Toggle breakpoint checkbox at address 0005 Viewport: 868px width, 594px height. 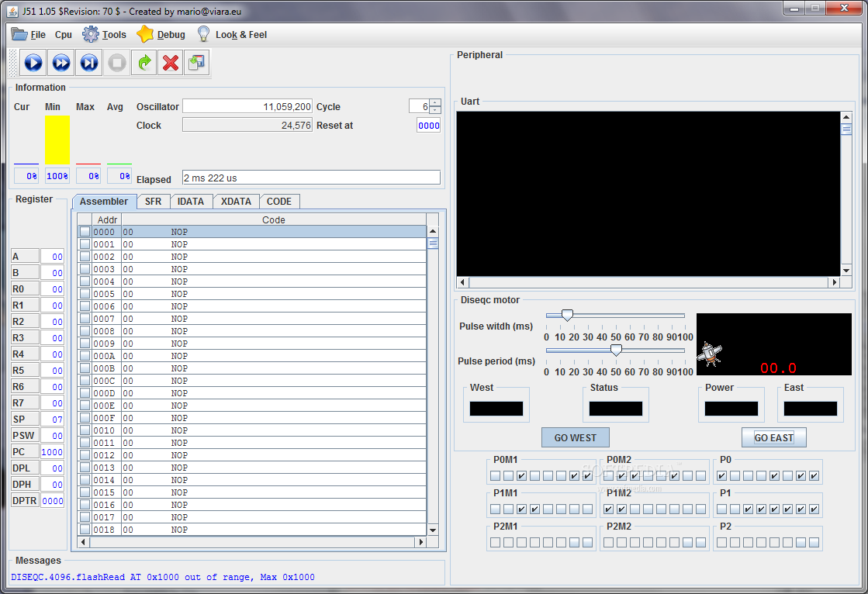[x=85, y=293]
